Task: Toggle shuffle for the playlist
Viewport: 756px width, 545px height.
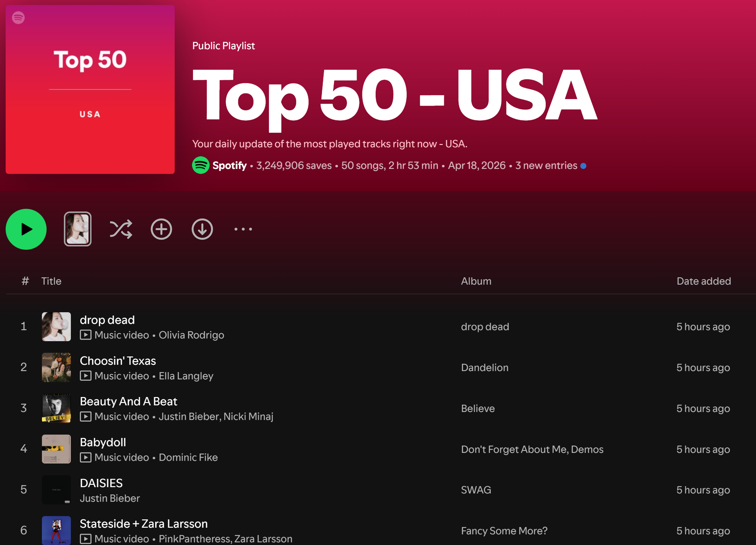Action: [121, 229]
